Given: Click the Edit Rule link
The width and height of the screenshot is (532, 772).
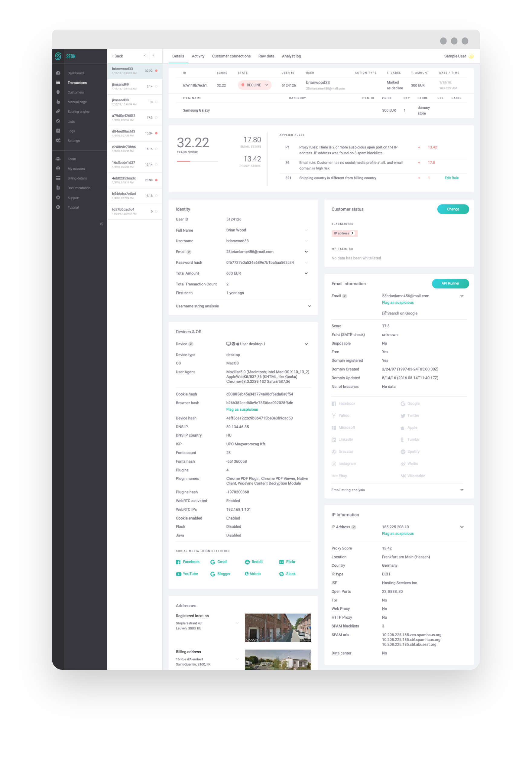Looking at the screenshot, I should click(451, 178).
